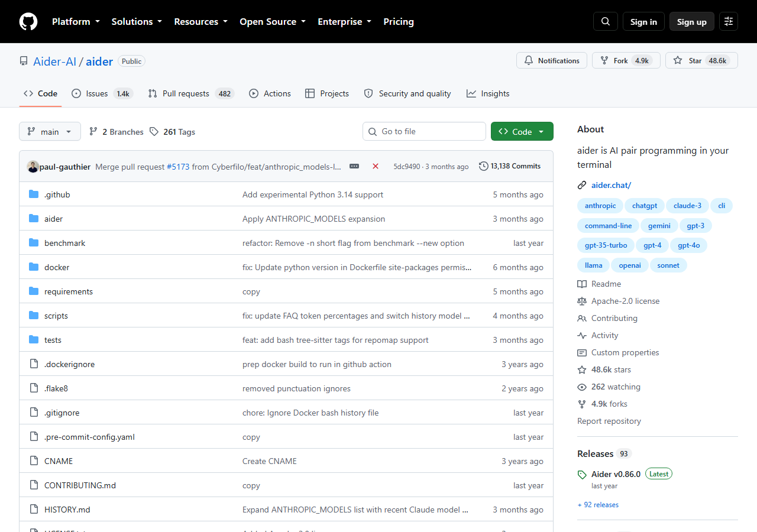Expand the Solutions menu
The image size is (757, 532).
pyautogui.click(x=137, y=22)
